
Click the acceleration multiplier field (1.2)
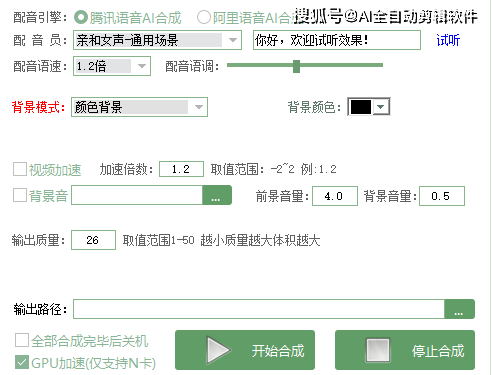[181, 169]
